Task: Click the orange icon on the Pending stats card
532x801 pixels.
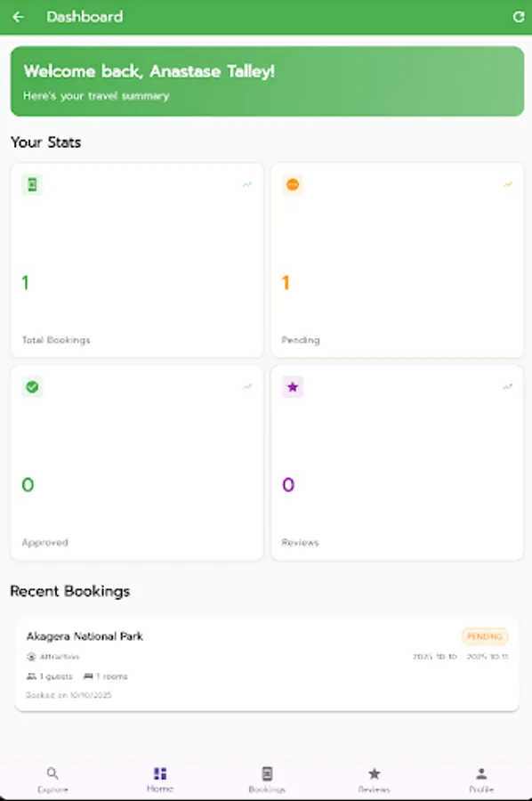Action: [294, 184]
